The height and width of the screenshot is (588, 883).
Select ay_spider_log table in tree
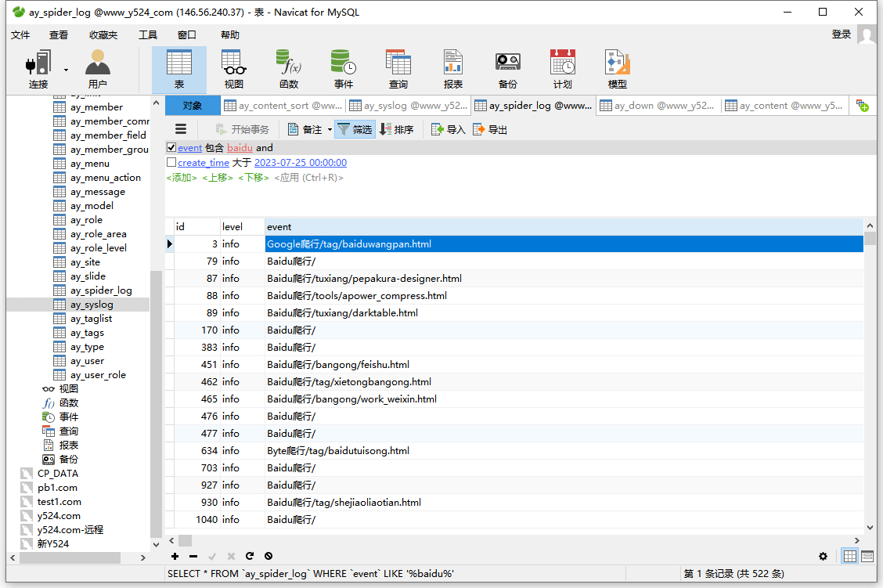tap(101, 290)
